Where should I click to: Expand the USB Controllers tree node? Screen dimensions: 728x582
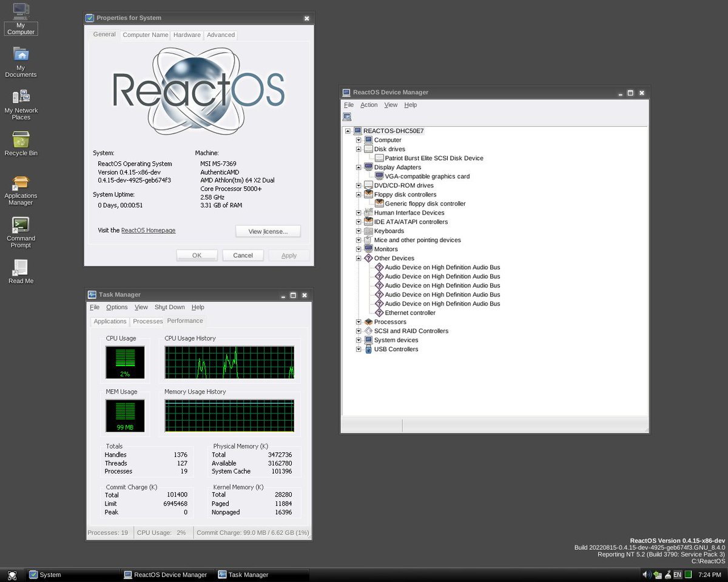pos(358,349)
